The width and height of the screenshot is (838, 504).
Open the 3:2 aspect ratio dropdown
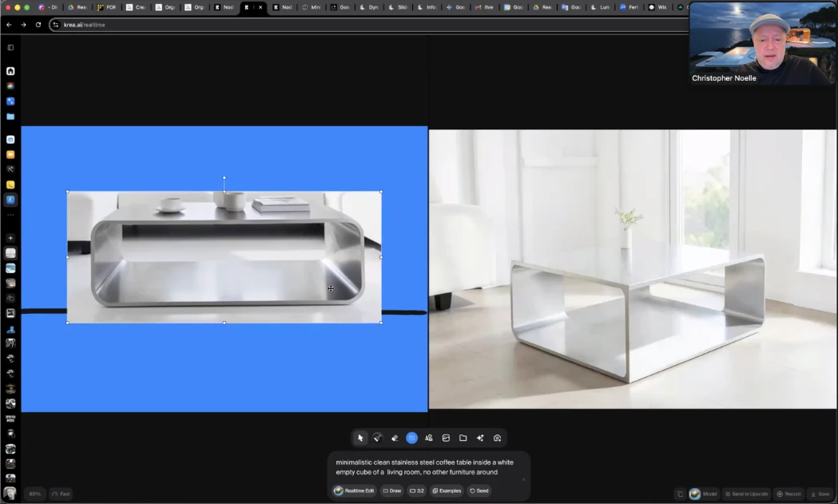click(x=416, y=490)
